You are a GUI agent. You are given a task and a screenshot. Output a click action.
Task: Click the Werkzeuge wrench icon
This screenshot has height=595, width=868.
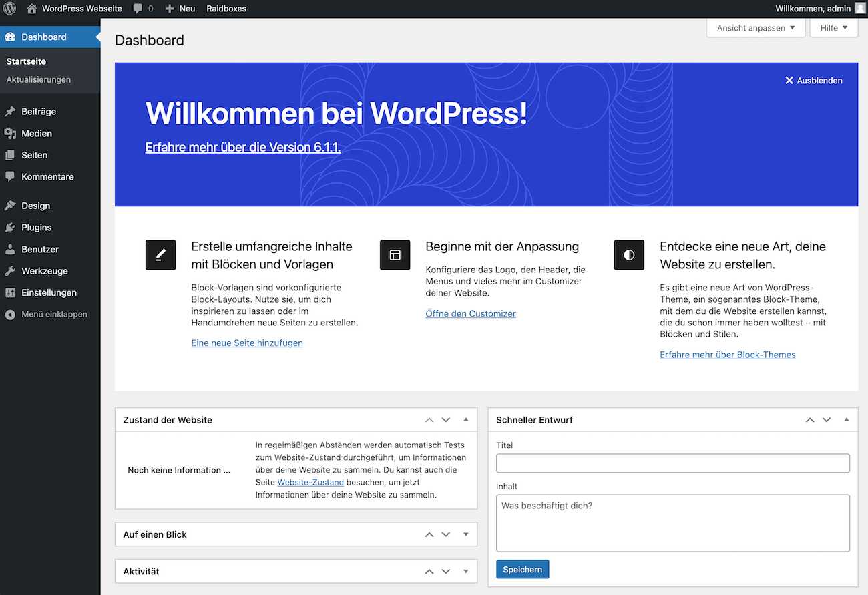pyautogui.click(x=10, y=271)
